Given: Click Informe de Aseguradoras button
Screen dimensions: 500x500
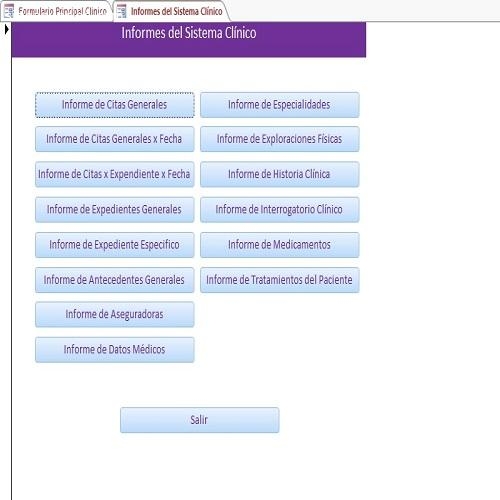Looking at the screenshot, I should (x=115, y=314).
